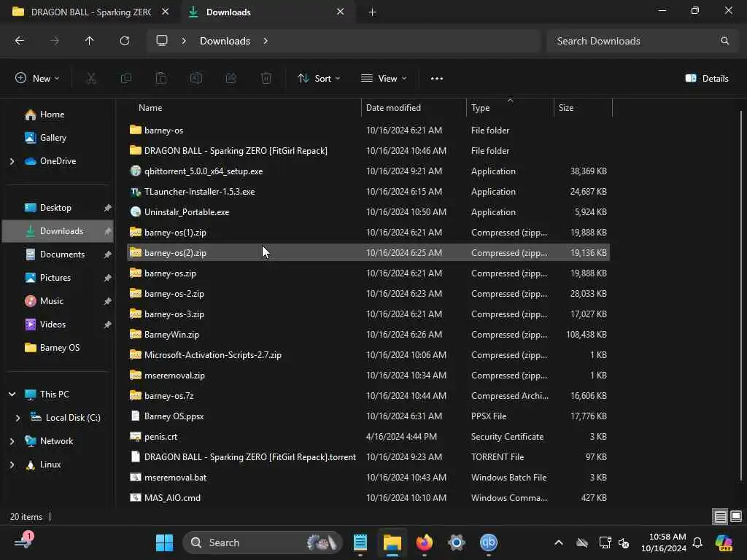Refresh the Downloads folder view
Viewport: 747px width, 560px height.
tap(124, 41)
